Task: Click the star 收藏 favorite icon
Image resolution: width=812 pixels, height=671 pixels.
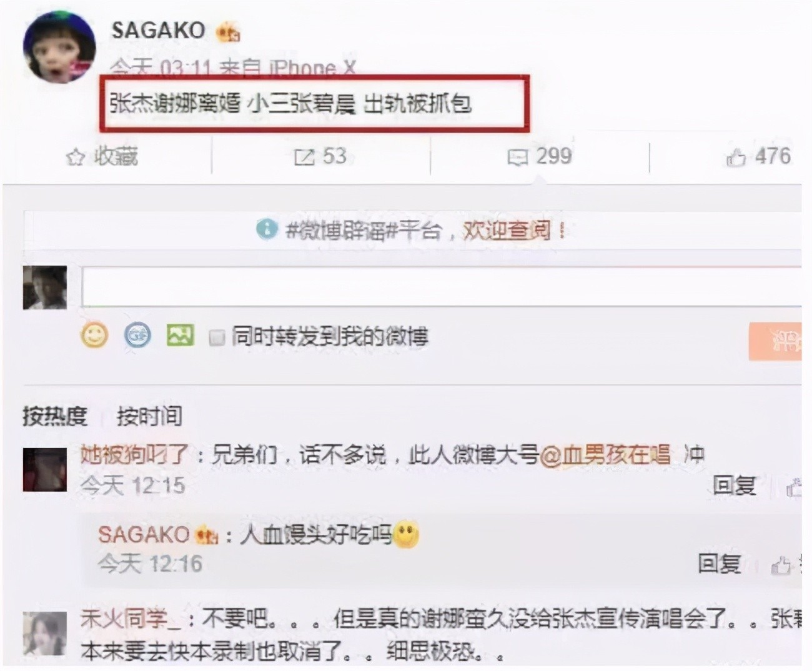Action: (76, 157)
